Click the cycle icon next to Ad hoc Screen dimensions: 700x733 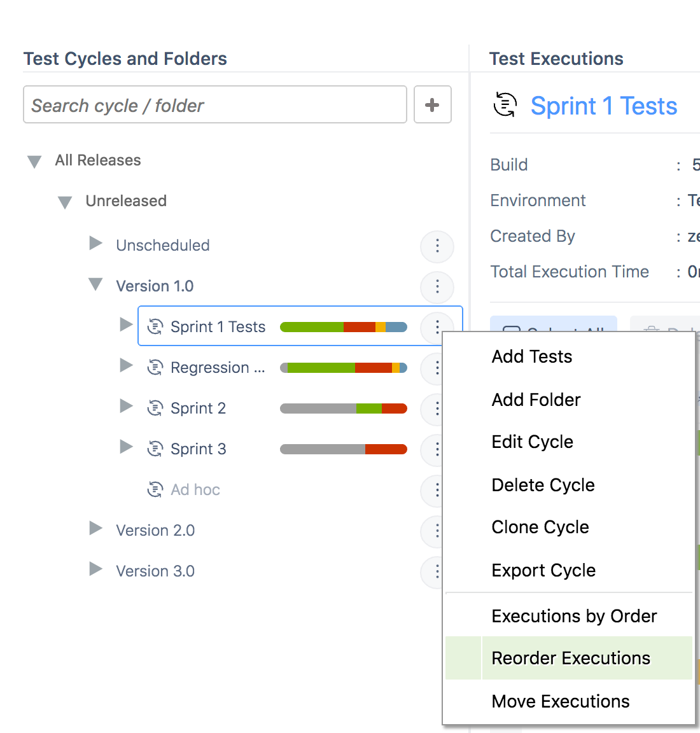click(x=155, y=490)
